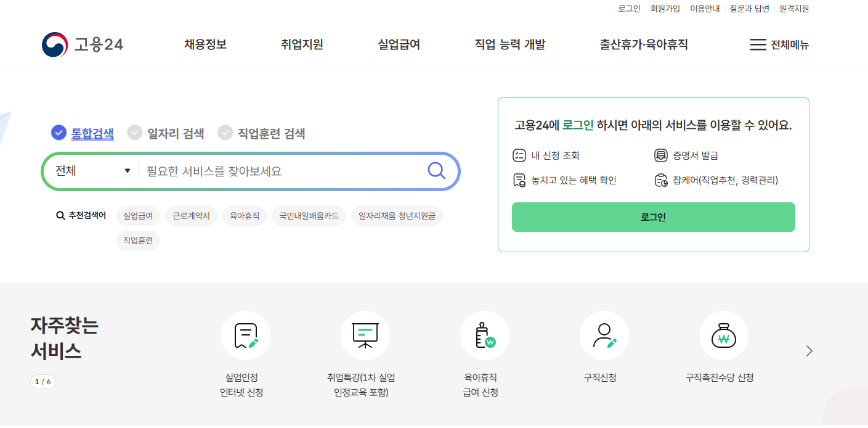Open the 전체 search category dropdown
This screenshot has height=428, width=868.
click(91, 171)
